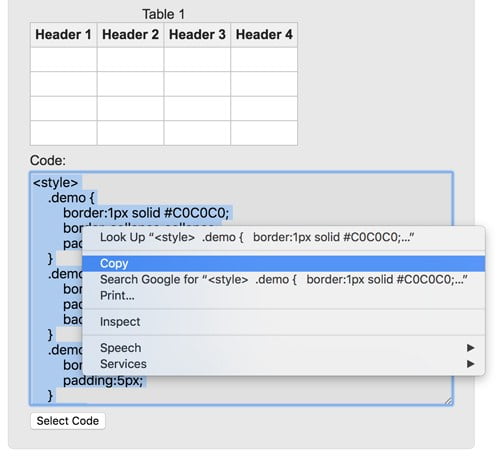Screen dimensions: 500x460
Task: Select the Look Up menu entry
Action: [x=283, y=237]
